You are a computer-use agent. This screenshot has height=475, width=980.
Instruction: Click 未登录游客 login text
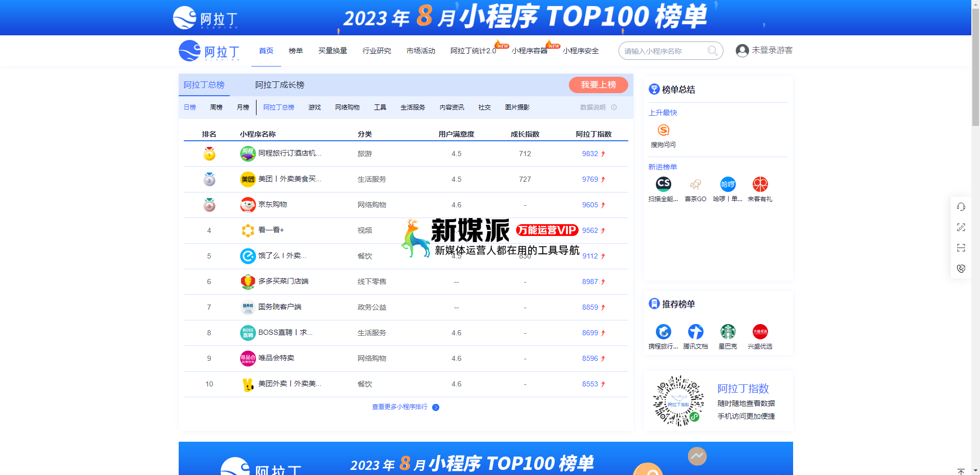[772, 50]
